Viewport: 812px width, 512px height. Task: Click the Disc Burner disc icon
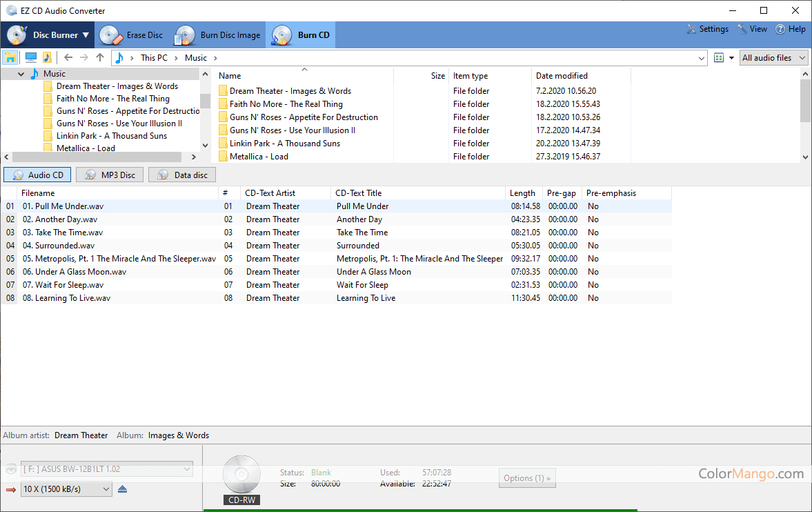pyautogui.click(x=17, y=35)
